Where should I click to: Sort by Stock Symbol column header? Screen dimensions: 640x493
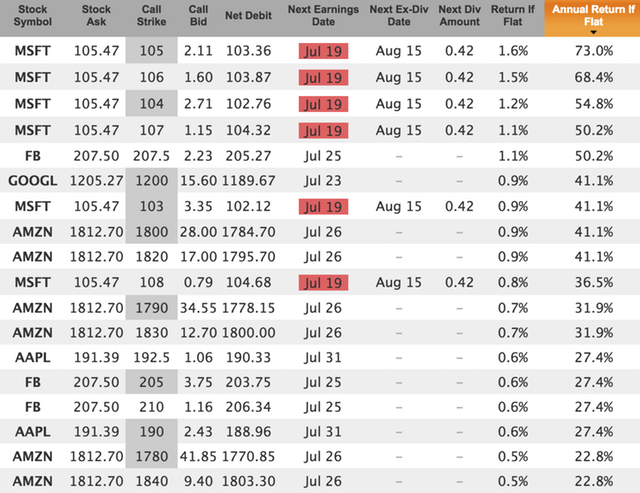click(33, 16)
